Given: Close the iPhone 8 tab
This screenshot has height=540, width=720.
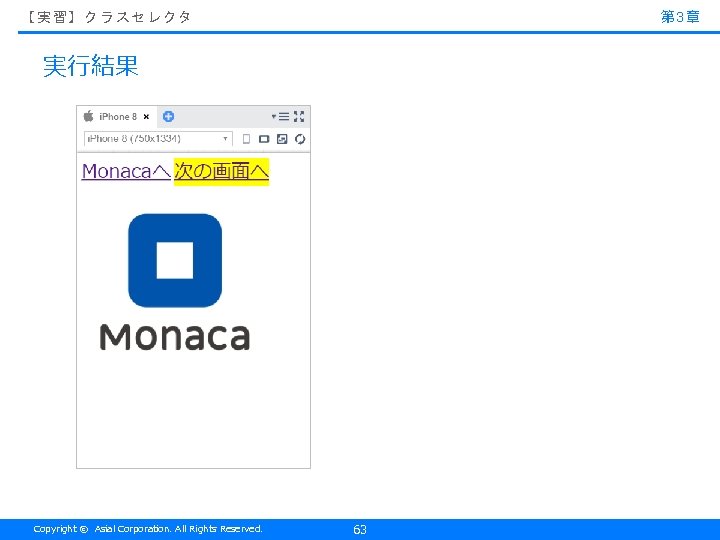Looking at the screenshot, I should [x=146, y=117].
